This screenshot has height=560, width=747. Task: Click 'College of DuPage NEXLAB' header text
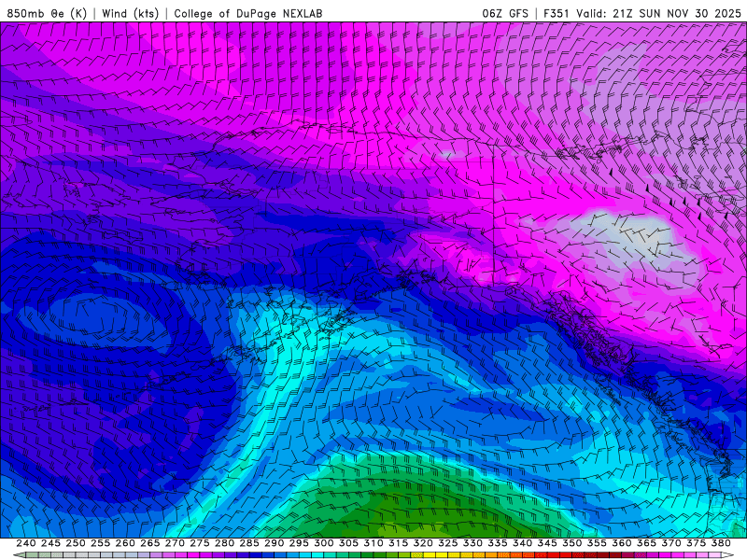coord(248,14)
